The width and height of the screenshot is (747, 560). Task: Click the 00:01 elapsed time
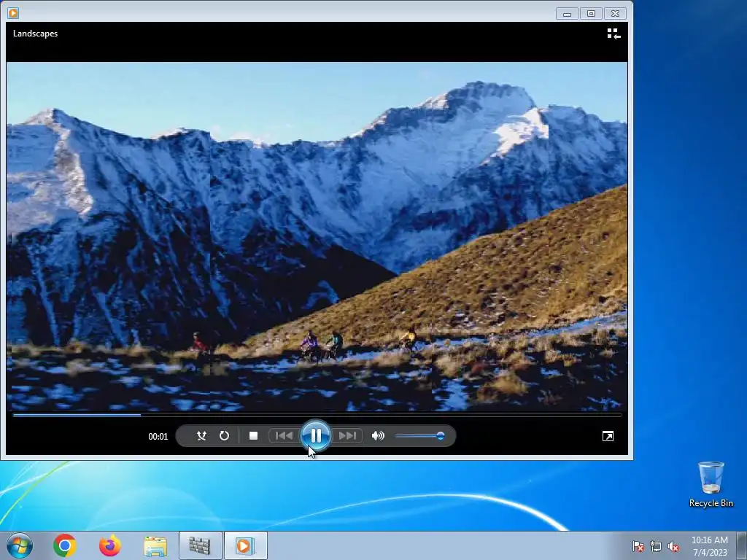click(158, 436)
